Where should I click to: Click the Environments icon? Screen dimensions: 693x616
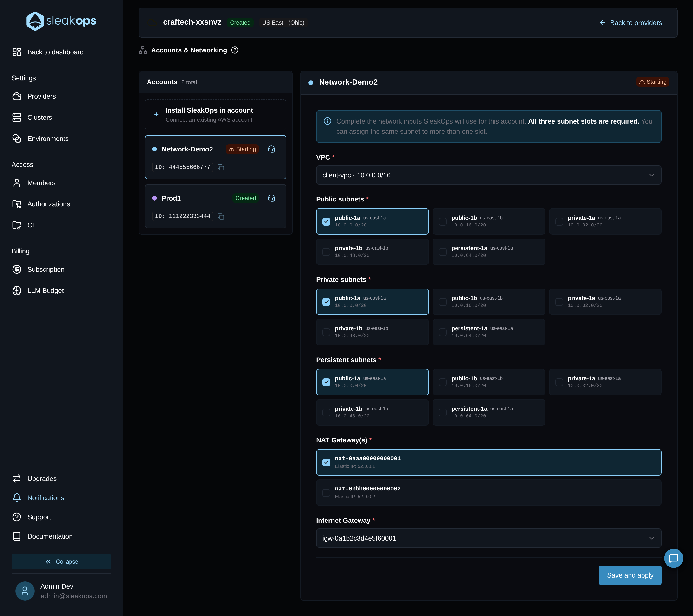pos(17,138)
